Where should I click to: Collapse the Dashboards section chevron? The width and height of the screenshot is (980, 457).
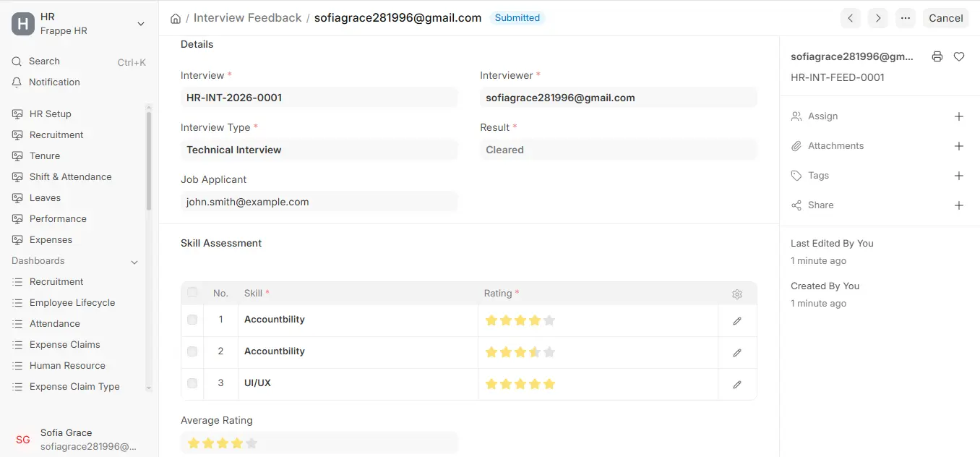coord(134,262)
